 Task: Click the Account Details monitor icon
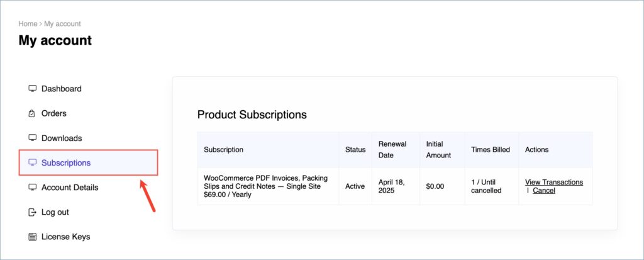coord(32,187)
